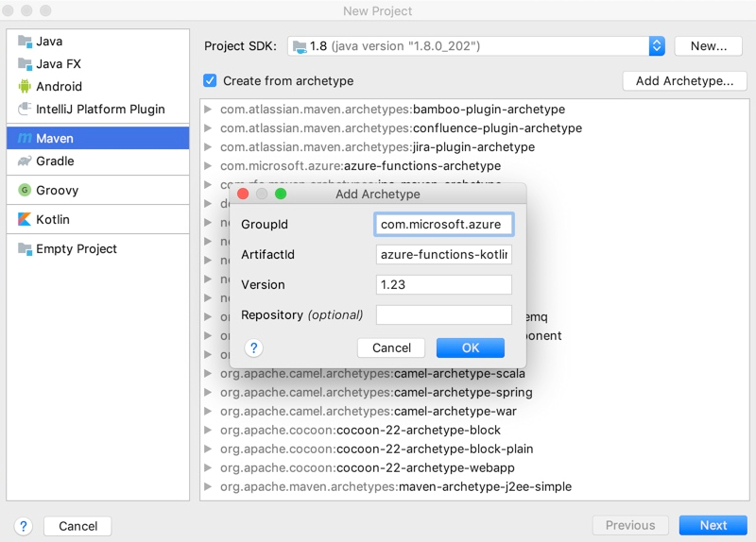The height and width of the screenshot is (542, 756).
Task: Click the Next button
Action: (713, 526)
